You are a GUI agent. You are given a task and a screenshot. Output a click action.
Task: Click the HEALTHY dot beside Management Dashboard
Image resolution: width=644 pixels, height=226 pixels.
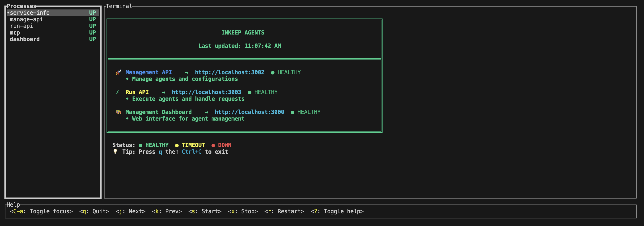pyautogui.click(x=292, y=112)
